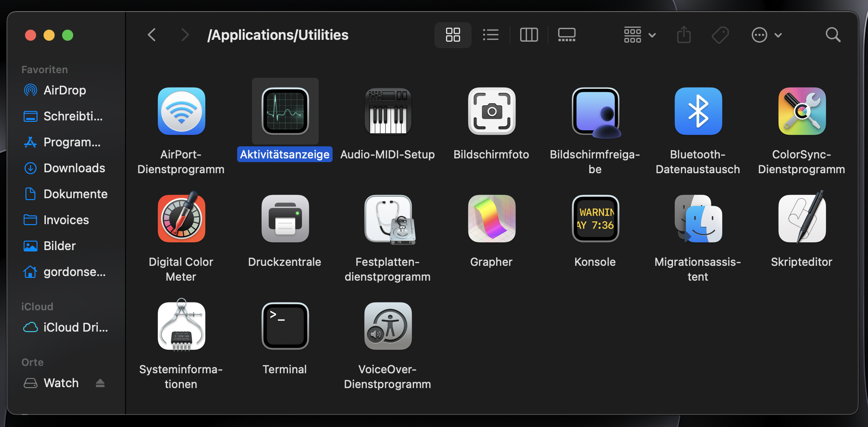
Task: Open the Skripteditor app
Action: (801, 219)
